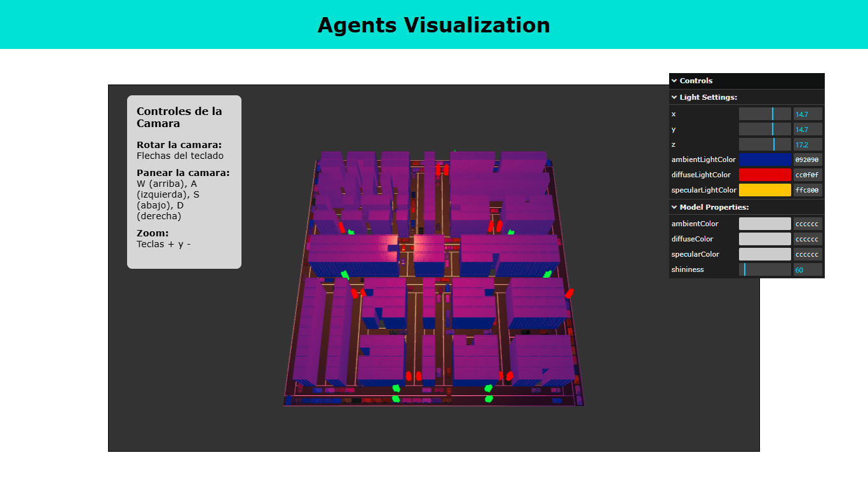Collapse the Light Settings section
This screenshot has height=488, width=868.
coord(708,97)
